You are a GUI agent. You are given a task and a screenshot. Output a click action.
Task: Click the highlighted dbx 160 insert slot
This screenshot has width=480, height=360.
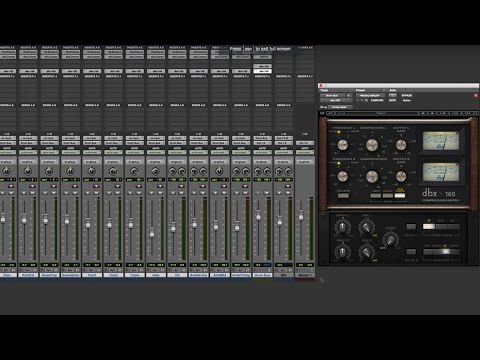tap(262, 71)
